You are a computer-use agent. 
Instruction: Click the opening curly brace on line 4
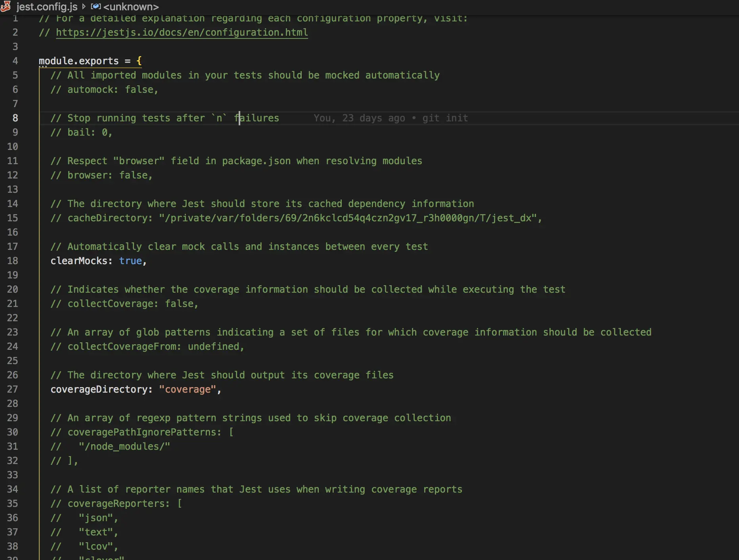[x=139, y=61]
